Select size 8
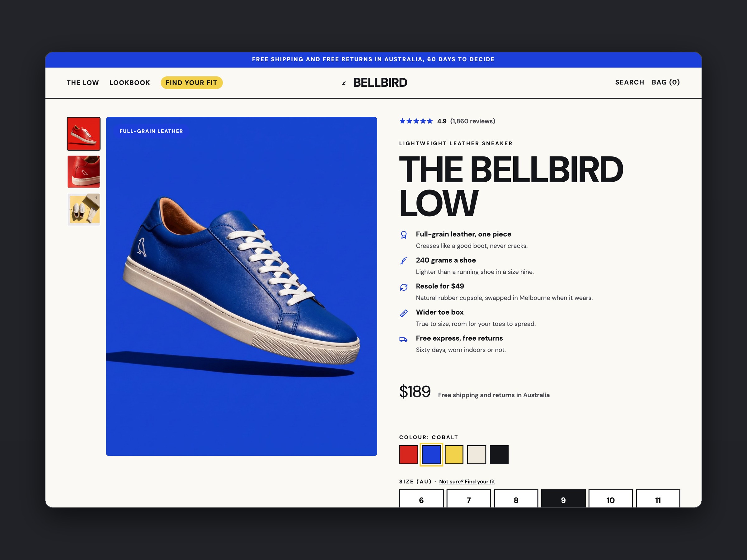This screenshot has width=747, height=560. tap(516, 499)
